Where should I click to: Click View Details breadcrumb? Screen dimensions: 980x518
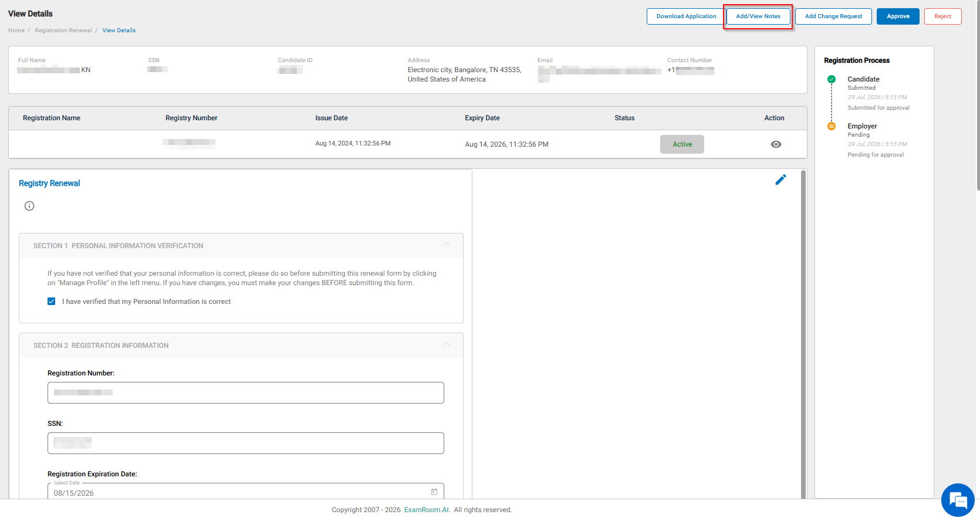pos(119,31)
